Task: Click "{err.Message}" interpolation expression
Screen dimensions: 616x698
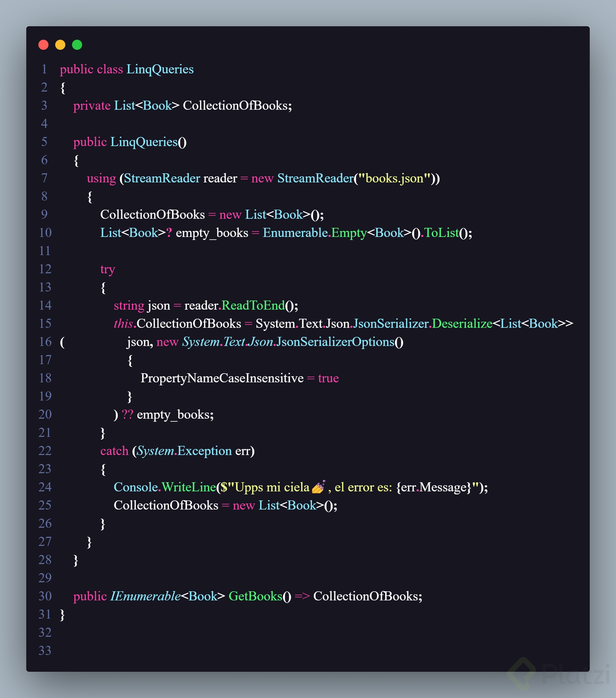Action: click(434, 487)
